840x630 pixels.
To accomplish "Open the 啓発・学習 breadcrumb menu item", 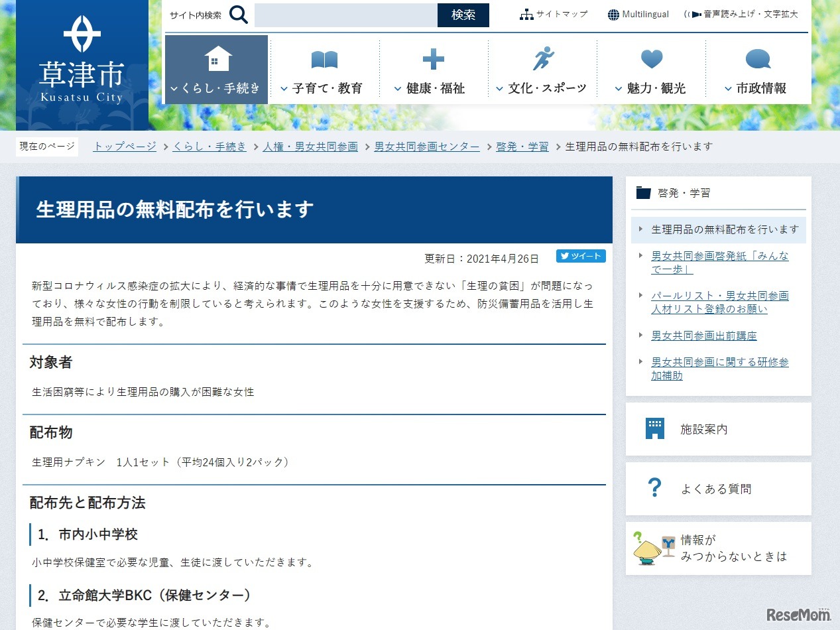I will pos(522,147).
